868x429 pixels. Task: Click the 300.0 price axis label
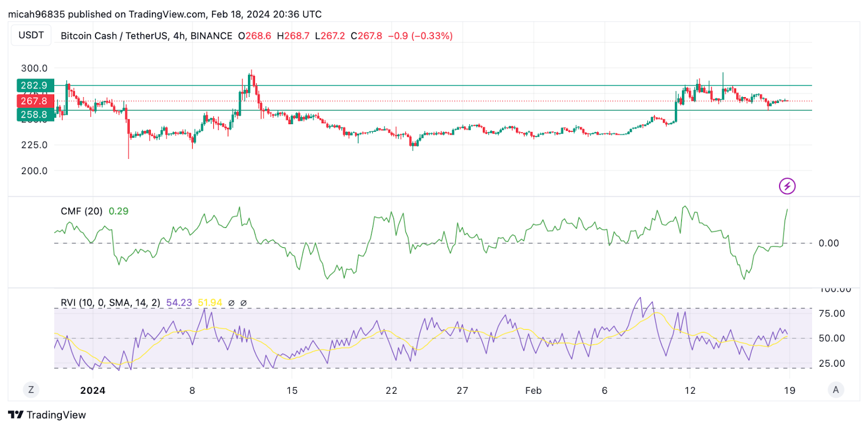click(x=34, y=68)
